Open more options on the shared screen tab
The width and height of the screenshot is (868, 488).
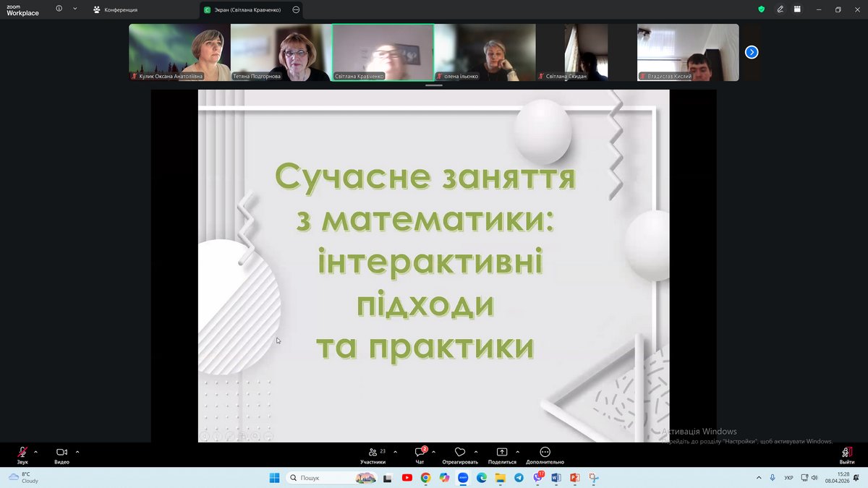pyautogui.click(x=296, y=10)
